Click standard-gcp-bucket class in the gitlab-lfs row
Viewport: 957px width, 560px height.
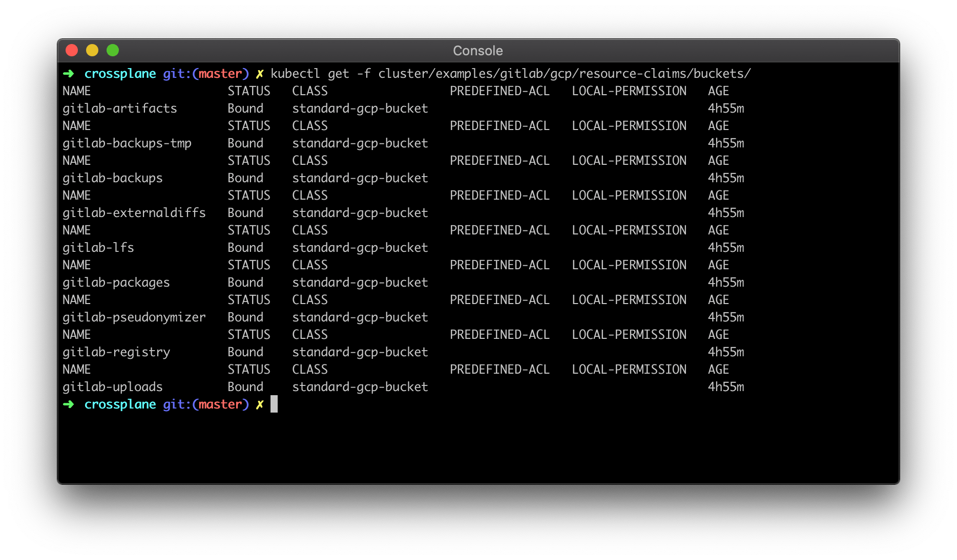360,248
